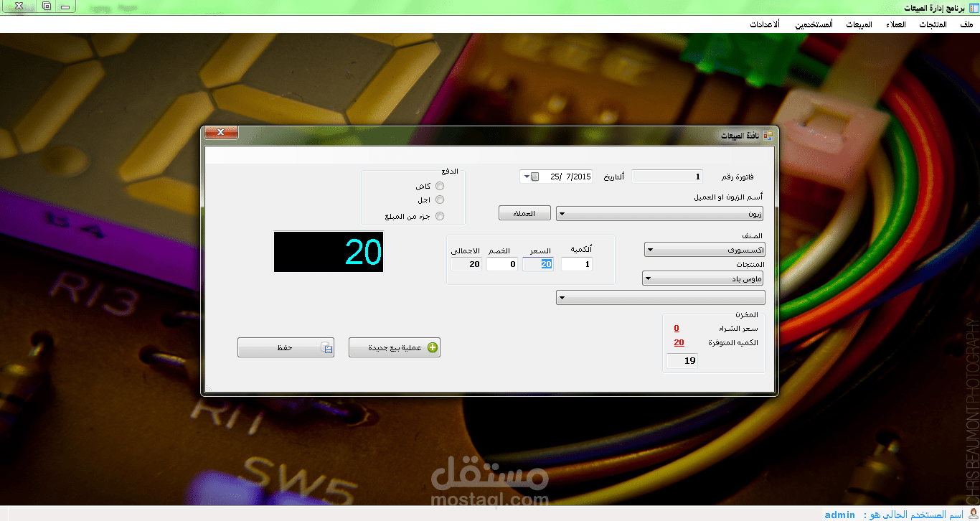Expand the المنتجات product combo box ماوس باد

pos(702,278)
